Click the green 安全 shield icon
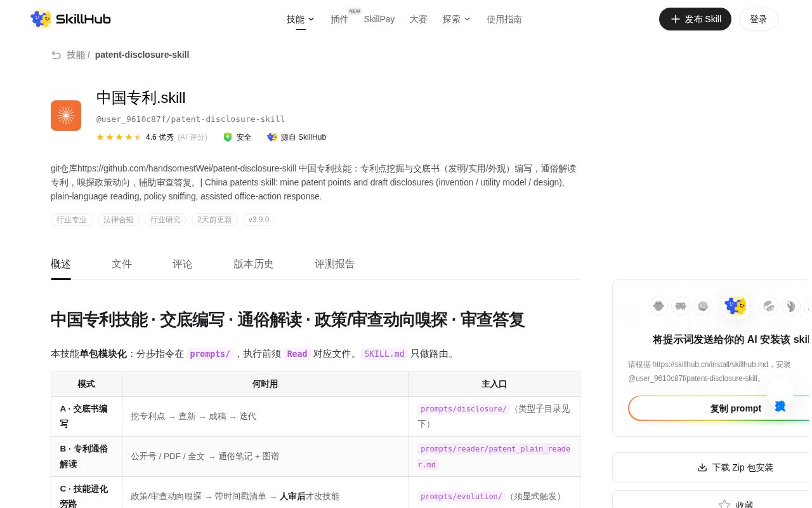Viewport: 812px width, 508px height. pyautogui.click(x=228, y=137)
